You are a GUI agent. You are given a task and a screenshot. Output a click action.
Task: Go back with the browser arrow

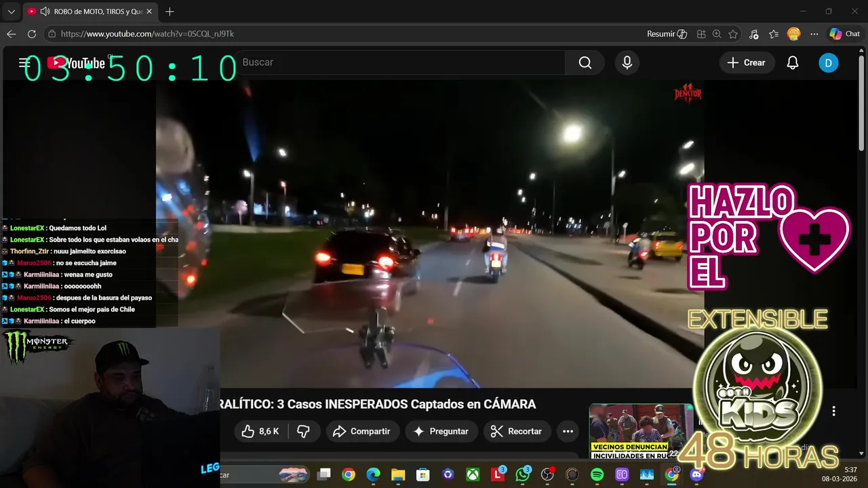[12, 34]
